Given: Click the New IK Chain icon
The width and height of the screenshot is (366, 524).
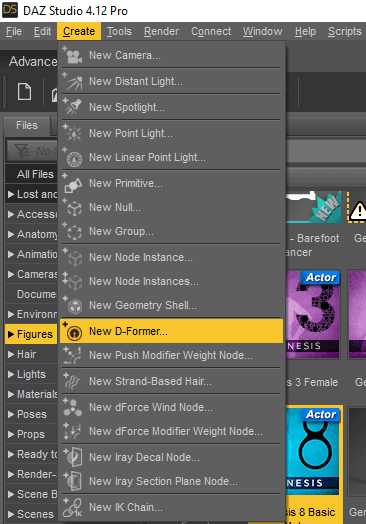Looking at the screenshot, I should click(x=74, y=508).
